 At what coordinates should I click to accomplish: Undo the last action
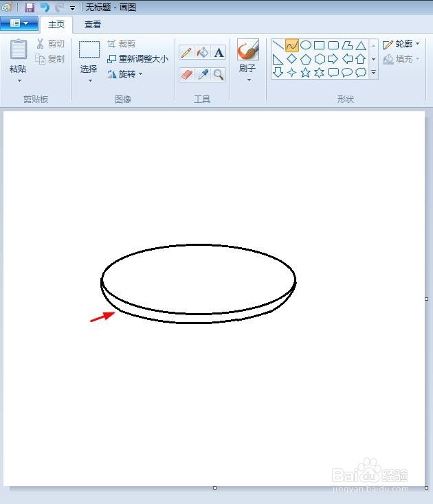click(45, 7)
